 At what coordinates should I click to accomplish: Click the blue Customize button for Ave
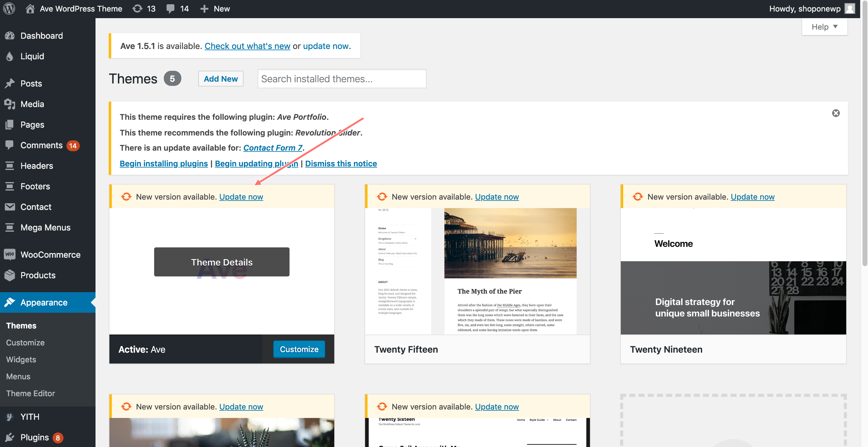point(299,349)
